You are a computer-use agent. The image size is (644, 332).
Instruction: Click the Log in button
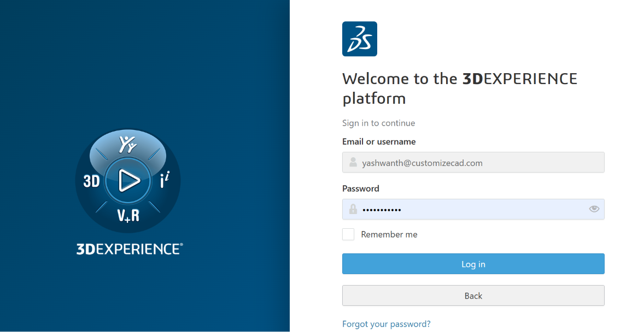[x=473, y=264]
